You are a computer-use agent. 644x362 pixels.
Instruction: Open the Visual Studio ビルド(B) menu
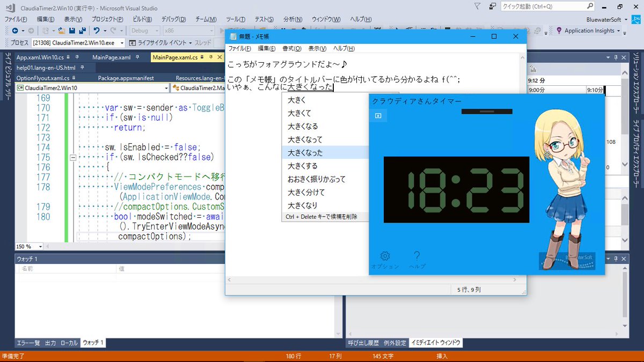pos(143,19)
